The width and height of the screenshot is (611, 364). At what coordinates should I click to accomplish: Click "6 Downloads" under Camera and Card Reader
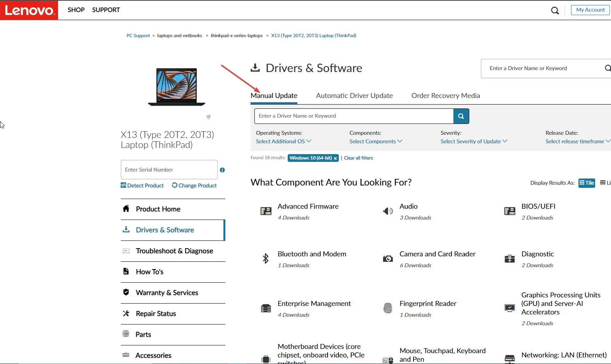(415, 265)
